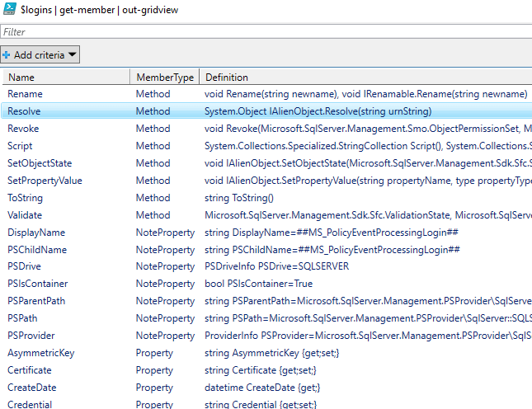Click the Add criteria button
Screen dimensions: 532x409
pos(40,54)
